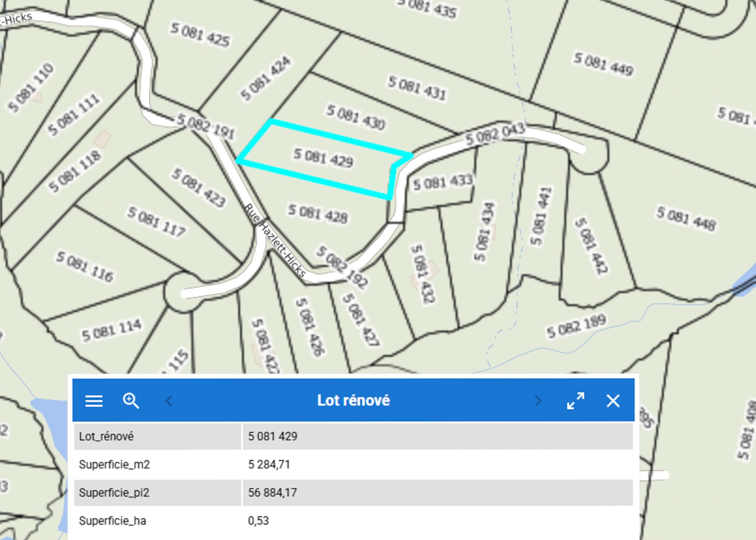Click lot 5 081 423 on map
Viewport: 756px width, 540px height.
[x=199, y=187]
